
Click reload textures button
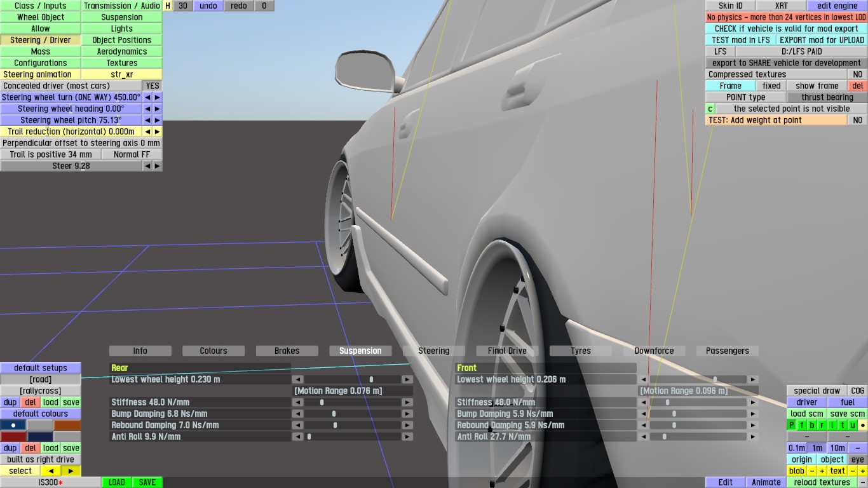coord(822,482)
